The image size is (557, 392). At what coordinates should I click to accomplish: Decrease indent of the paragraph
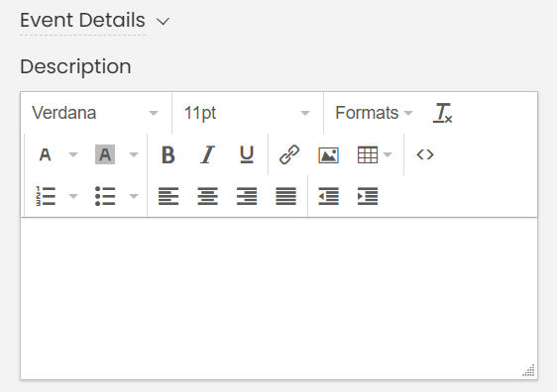pyautogui.click(x=328, y=196)
